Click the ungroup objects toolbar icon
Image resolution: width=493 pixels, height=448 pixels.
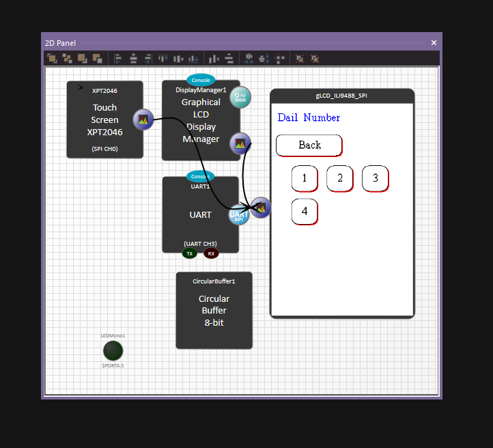coord(315,59)
